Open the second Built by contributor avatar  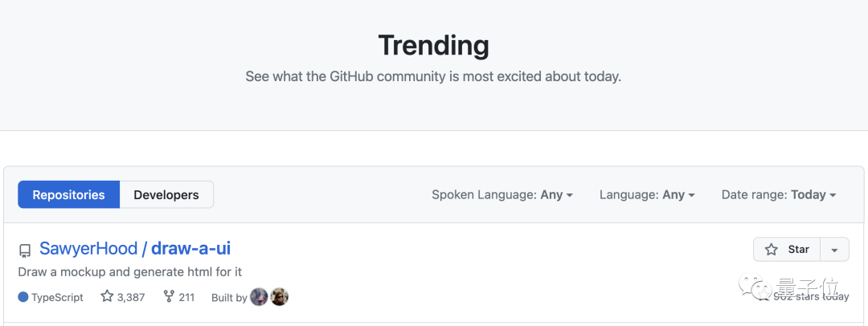(x=279, y=297)
